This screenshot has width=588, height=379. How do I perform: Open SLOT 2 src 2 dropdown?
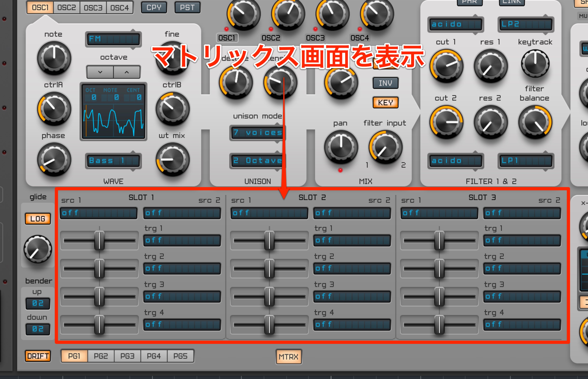tap(352, 213)
